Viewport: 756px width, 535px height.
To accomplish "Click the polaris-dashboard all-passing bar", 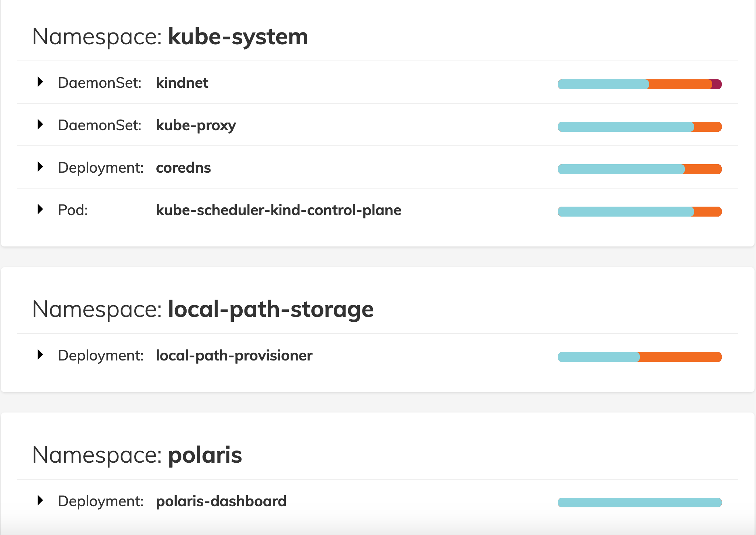I will tap(639, 503).
